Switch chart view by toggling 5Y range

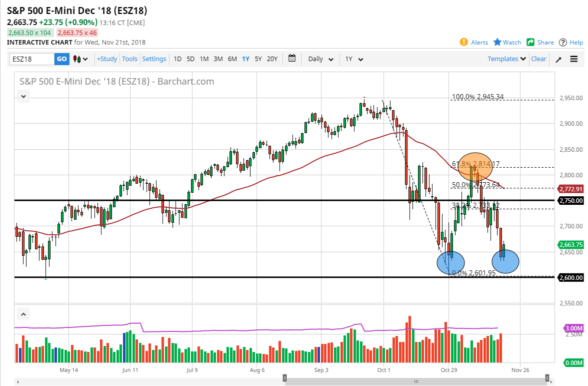coord(258,59)
